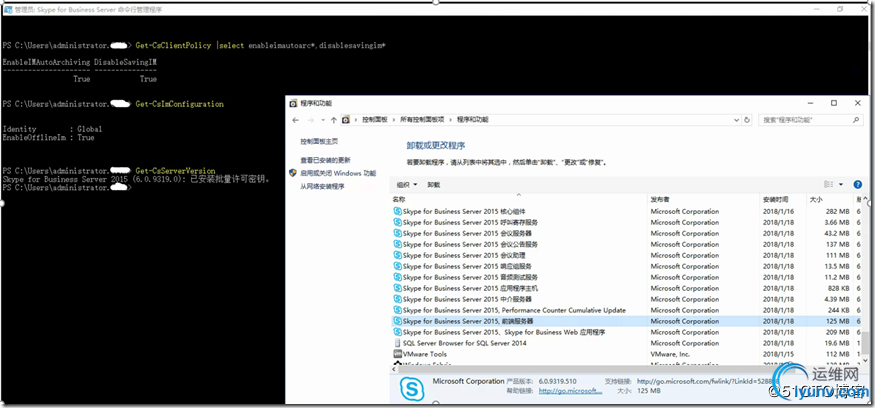Open recent locations dropdown near navigation arrows
875x408 pixels.
coord(323,120)
